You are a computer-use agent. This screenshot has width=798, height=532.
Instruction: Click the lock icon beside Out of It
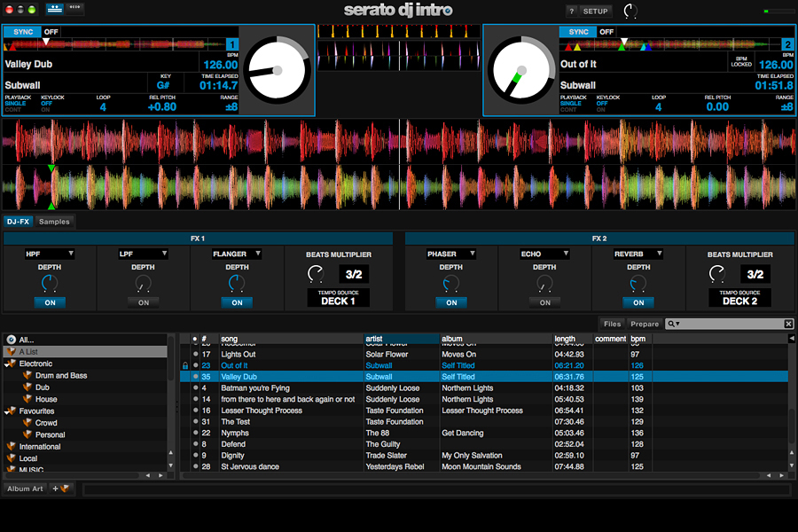(x=184, y=365)
